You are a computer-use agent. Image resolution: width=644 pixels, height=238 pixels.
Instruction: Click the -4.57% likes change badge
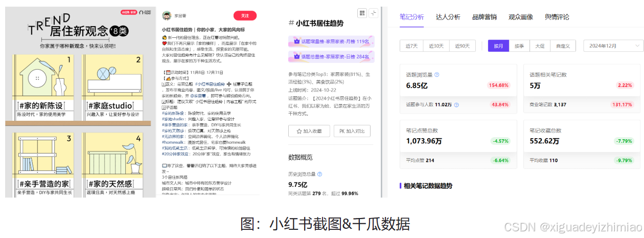500,141
